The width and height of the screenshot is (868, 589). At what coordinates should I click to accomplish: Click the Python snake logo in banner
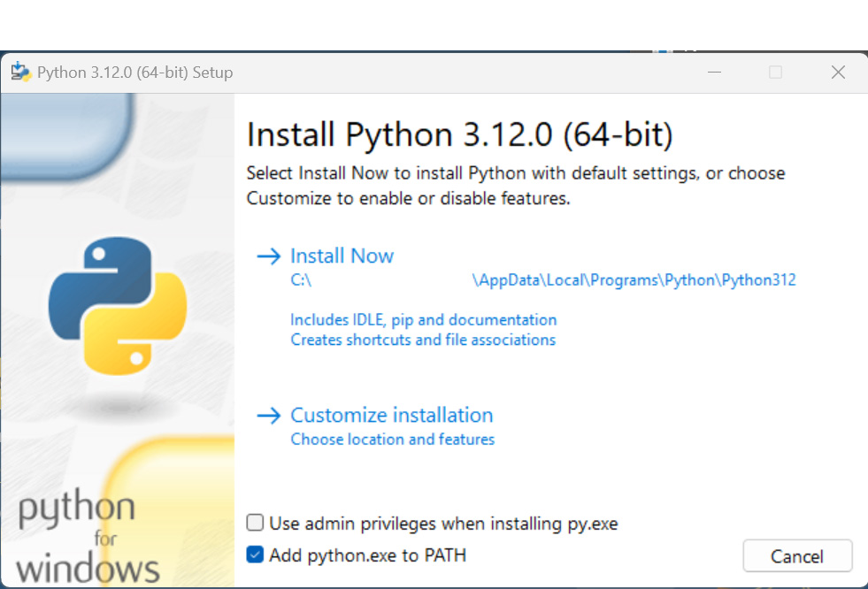pyautogui.click(x=118, y=306)
